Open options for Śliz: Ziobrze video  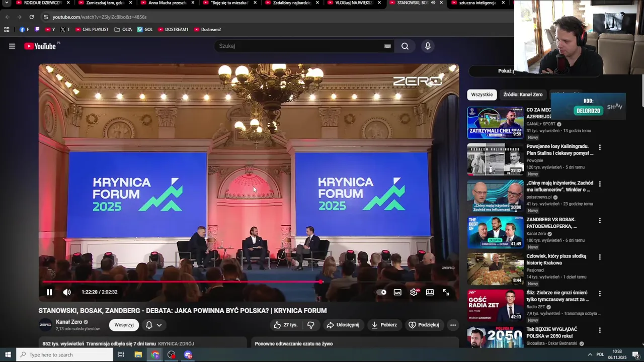pyautogui.click(x=600, y=294)
